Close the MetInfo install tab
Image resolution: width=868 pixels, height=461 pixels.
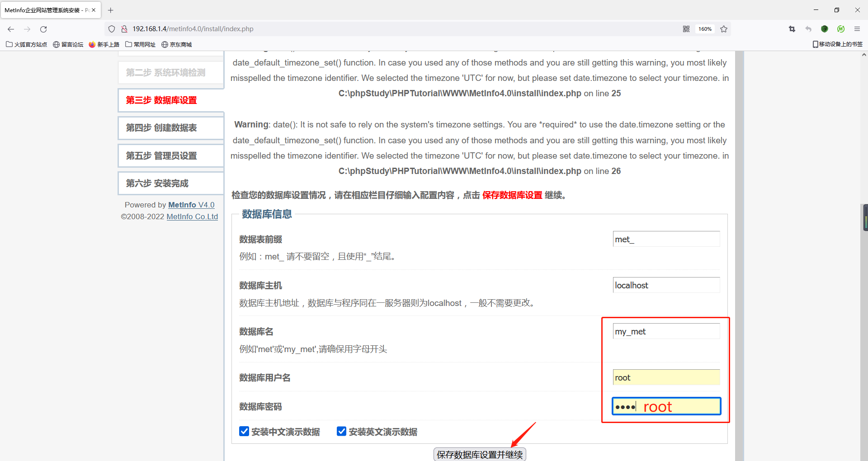click(94, 10)
